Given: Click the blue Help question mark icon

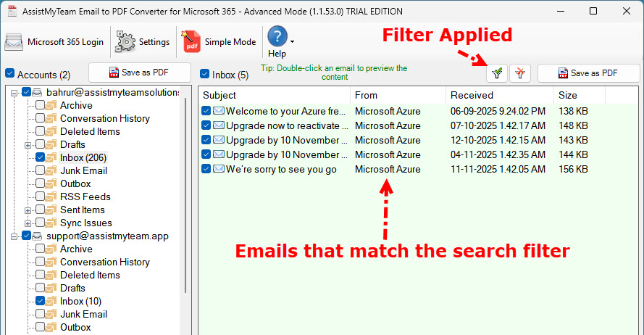Looking at the screenshot, I should click(x=277, y=36).
